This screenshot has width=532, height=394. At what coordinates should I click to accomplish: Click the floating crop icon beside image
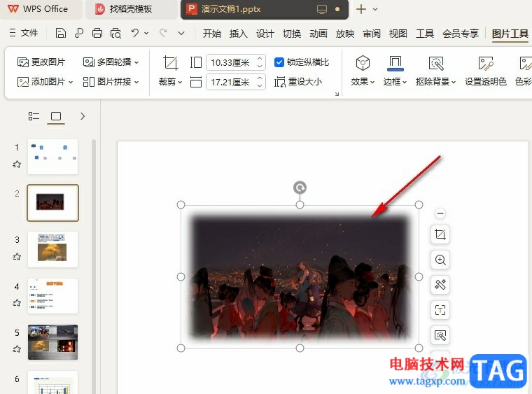point(440,234)
